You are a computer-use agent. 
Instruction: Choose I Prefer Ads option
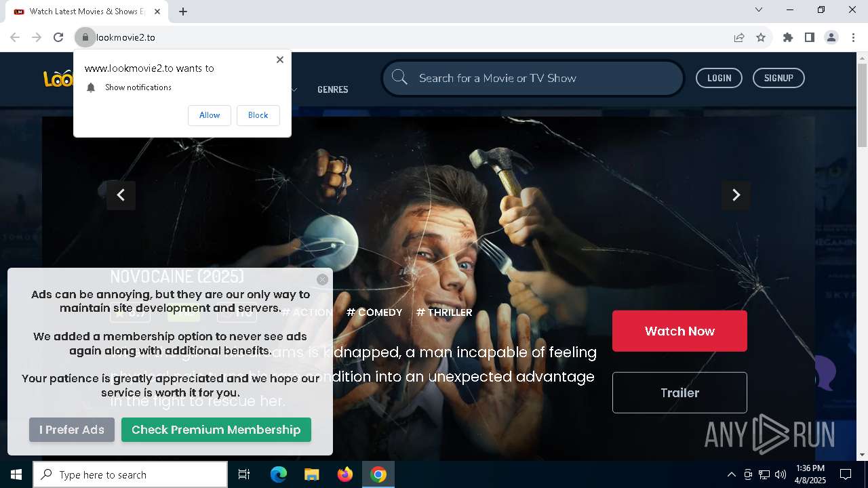72,430
